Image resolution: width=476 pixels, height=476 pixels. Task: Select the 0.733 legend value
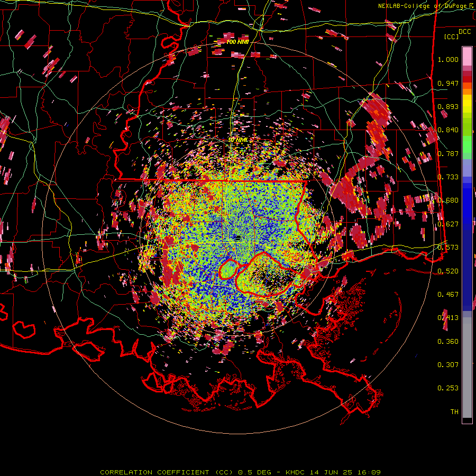[448, 177]
